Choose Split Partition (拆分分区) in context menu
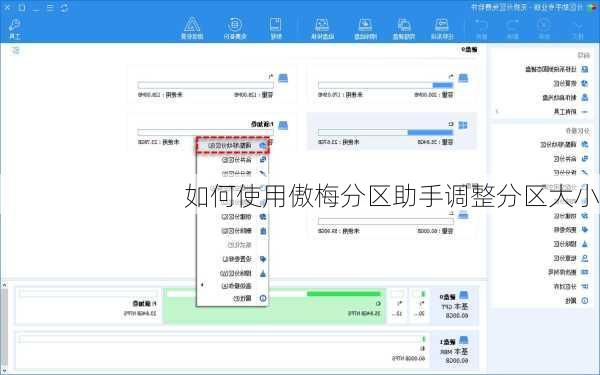The height and width of the screenshot is (375, 600). click(x=233, y=173)
